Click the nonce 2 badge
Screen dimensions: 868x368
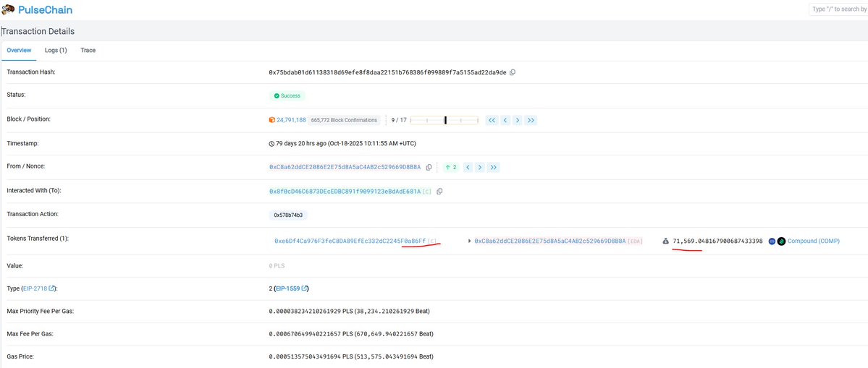[x=450, y=167]
